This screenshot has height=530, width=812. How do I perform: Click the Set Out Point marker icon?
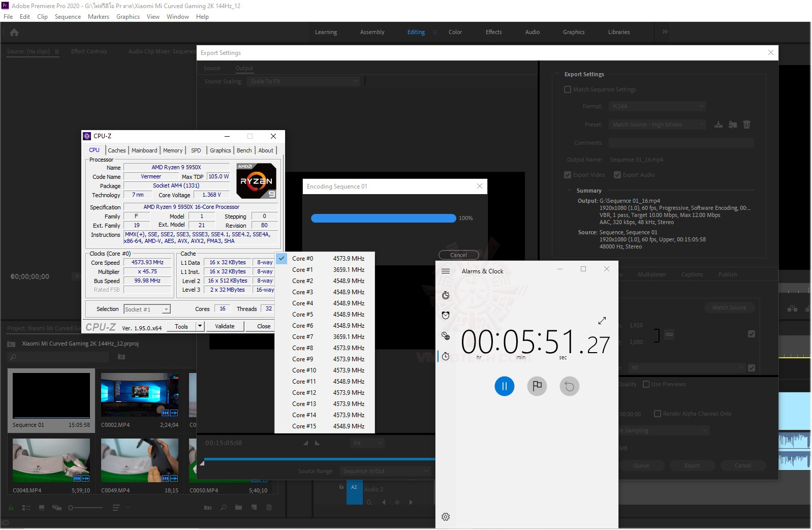point(318,443)
